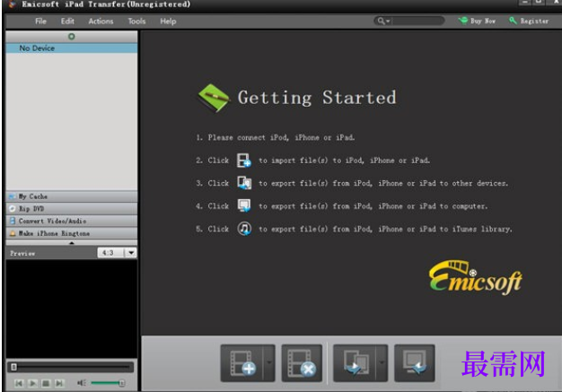The image size is (562, 392).
Task: Click the next track playback button
Action: [x=59, y=383]
